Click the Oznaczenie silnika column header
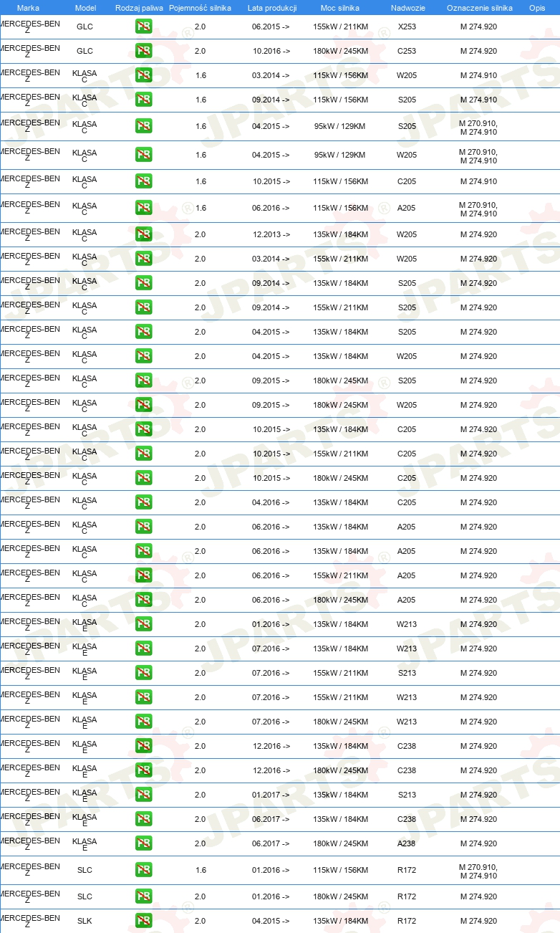 479,8
